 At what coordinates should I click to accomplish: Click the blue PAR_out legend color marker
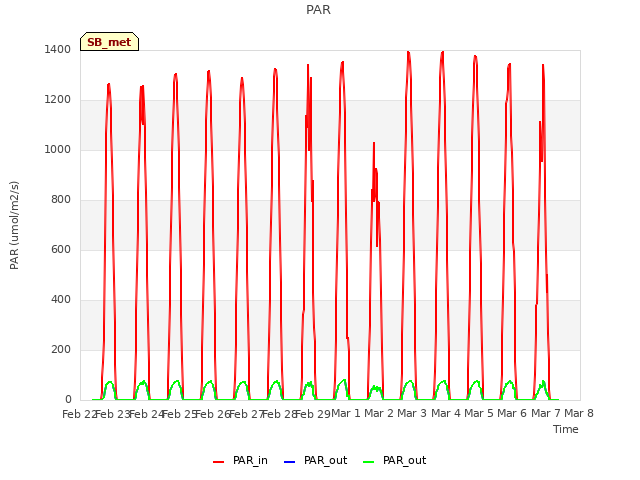289,462
